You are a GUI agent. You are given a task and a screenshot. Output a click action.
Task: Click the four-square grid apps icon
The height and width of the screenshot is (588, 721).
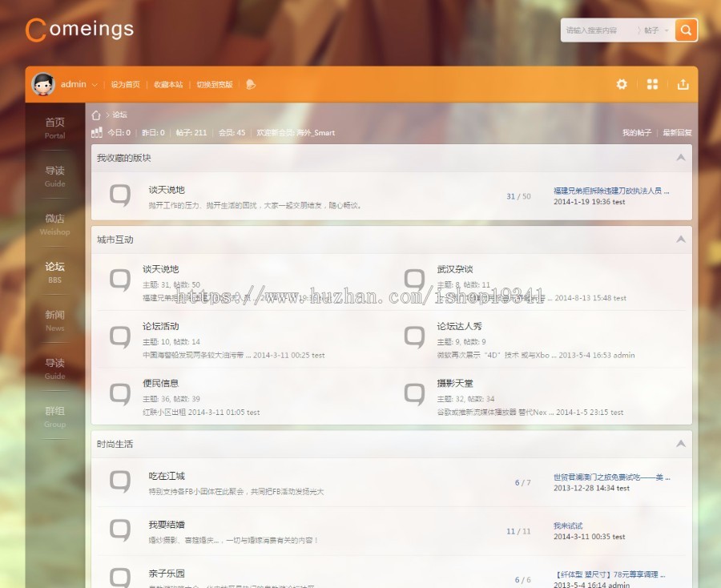click(x=652, y=84)
